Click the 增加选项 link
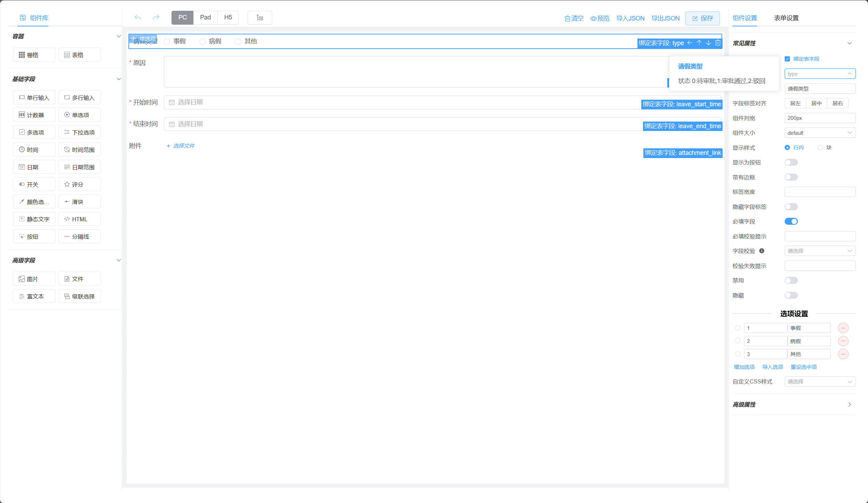This screenshot has height=503, width=868. tap(744, 367)
